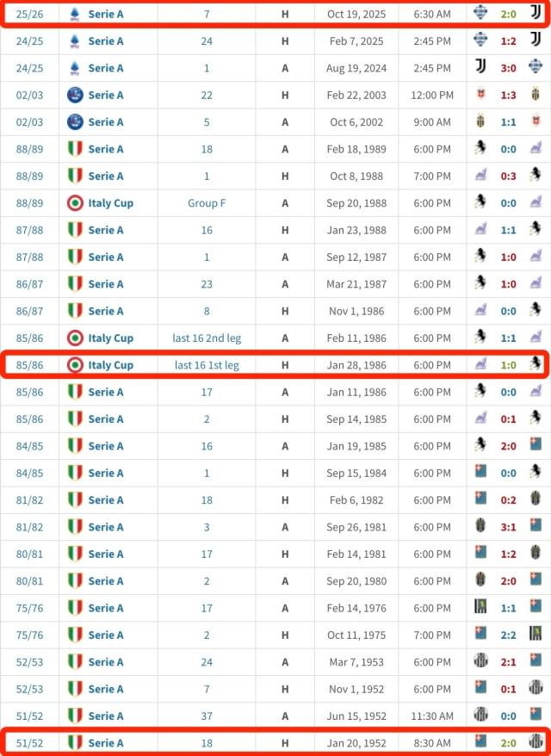Click the left club crest in the Feb 7, 2025 row
The height and width of the screenshot is (756, 551).
pyautogui.click(x=480, y=40)
